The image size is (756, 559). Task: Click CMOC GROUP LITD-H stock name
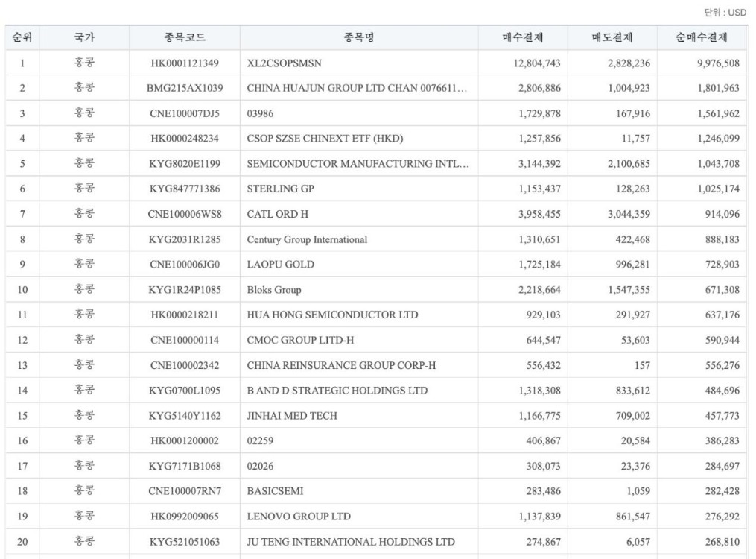pos(300,340)
